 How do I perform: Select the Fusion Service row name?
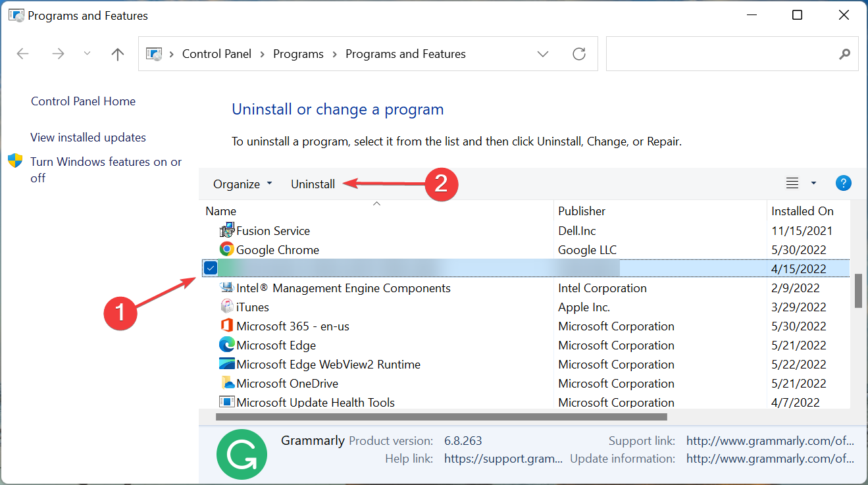(273, 231)
